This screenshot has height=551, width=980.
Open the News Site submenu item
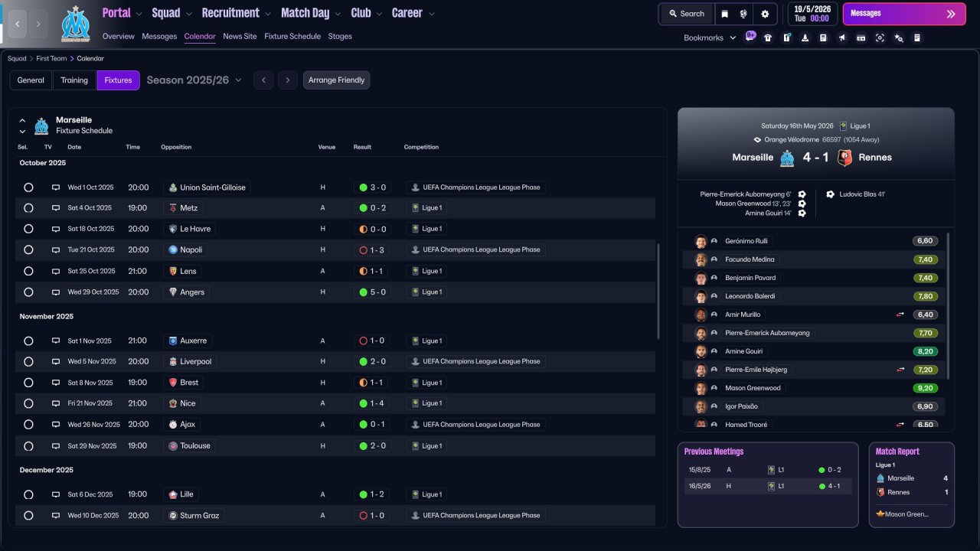click(240, 37)
